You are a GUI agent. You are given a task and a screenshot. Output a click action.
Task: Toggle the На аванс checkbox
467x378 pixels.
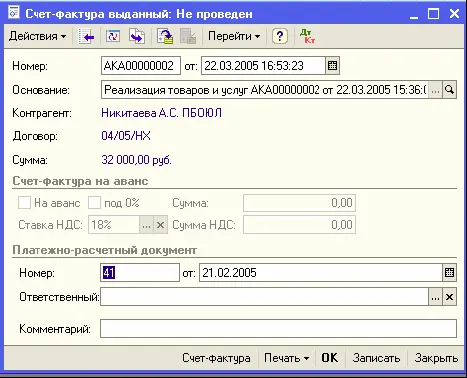coord(24,203)
